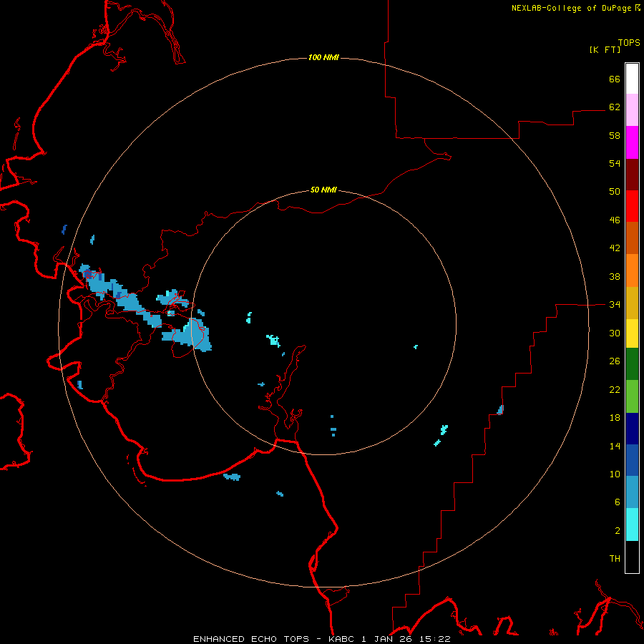Click the 38 legend value
The width and height of the screenshot is (644, 644).
point(615,276)
